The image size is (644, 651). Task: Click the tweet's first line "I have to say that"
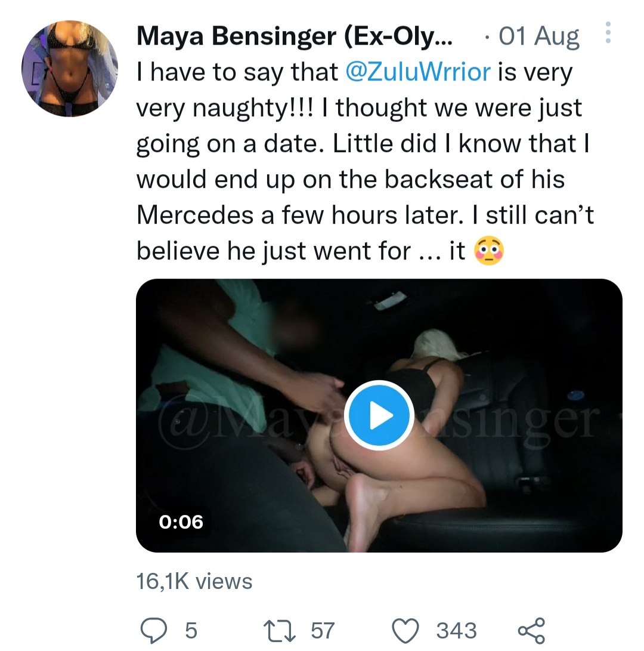click(237, 73)
